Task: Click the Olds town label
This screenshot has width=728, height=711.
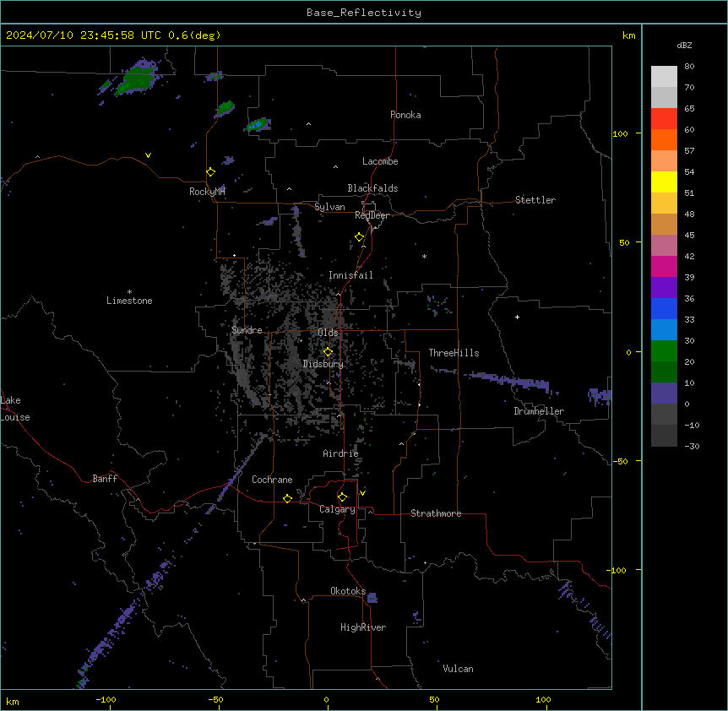Action: tap(328, 333)
